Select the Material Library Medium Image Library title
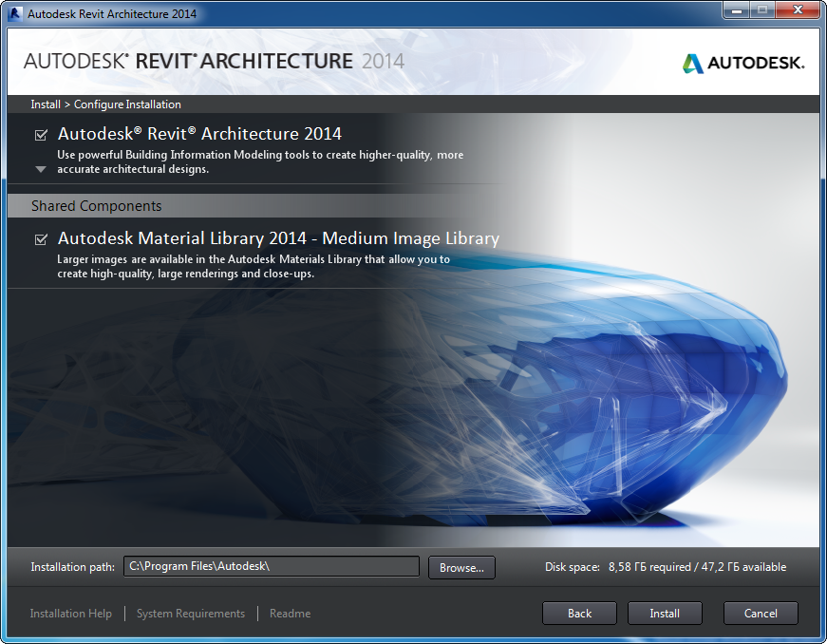 pyautogui.click(x=278, y=238)
